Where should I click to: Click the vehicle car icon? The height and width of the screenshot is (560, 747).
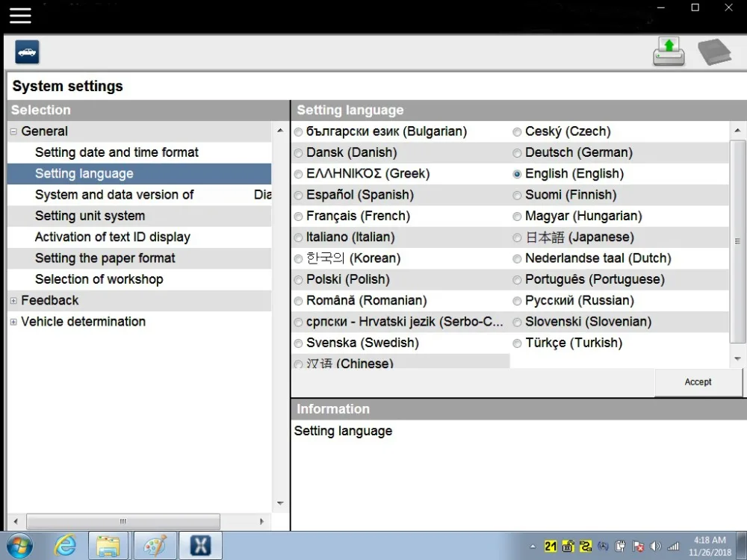(x=27, y=52)
